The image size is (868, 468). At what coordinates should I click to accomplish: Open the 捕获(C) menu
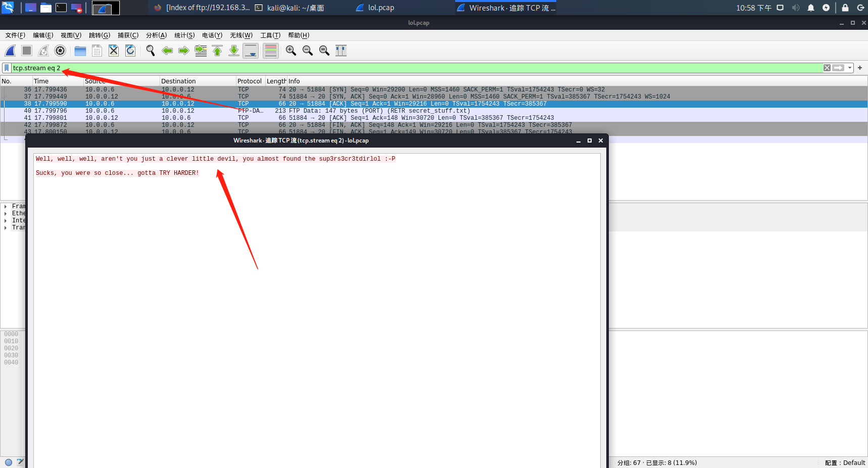(128, 35)
